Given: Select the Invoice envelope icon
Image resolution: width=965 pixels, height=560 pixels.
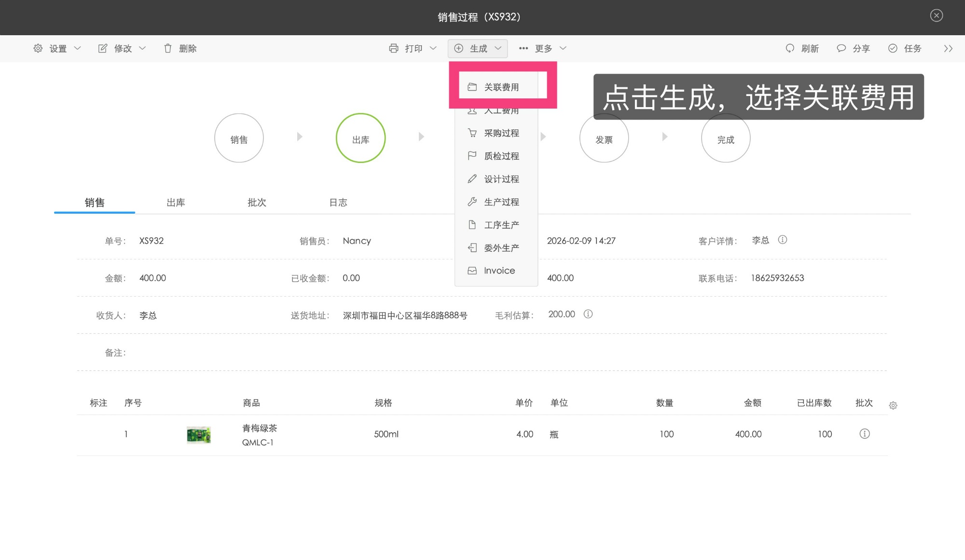Looking at the screenshot, I should pyautogui.click(x=472, y=270).
